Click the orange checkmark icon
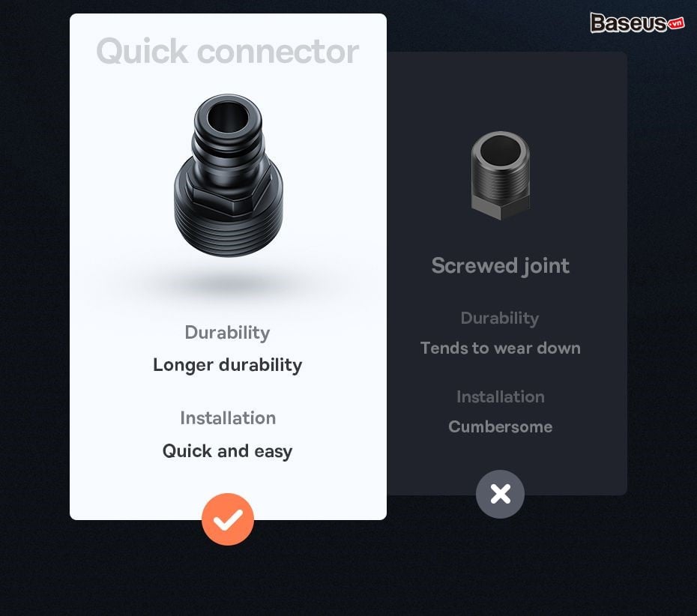 click(x=228, y=519)
